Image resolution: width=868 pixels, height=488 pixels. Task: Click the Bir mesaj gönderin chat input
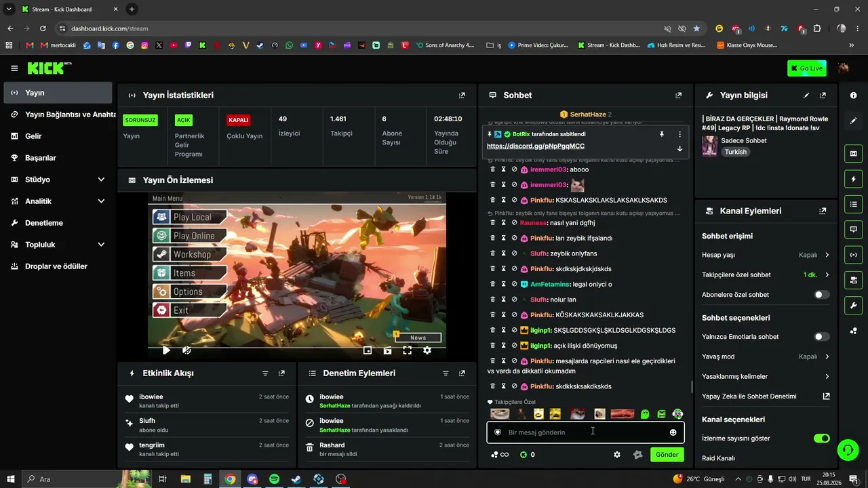[585, 432]
